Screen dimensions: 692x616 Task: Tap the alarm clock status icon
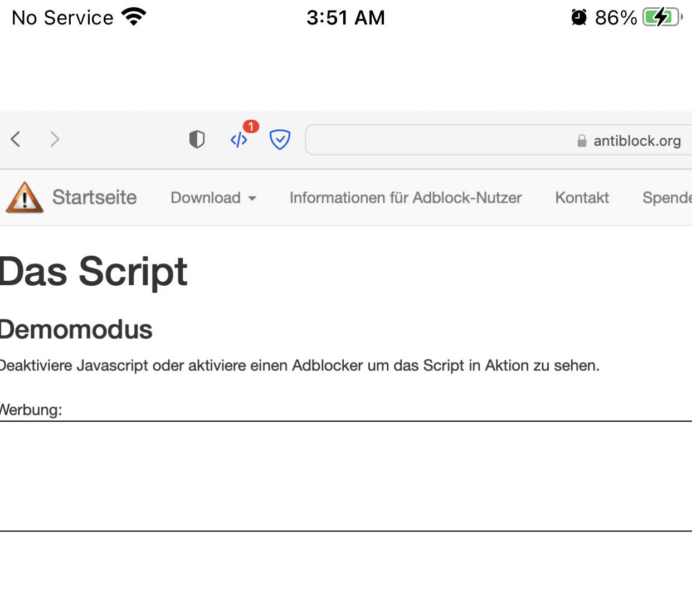click(x=579, y=18)
